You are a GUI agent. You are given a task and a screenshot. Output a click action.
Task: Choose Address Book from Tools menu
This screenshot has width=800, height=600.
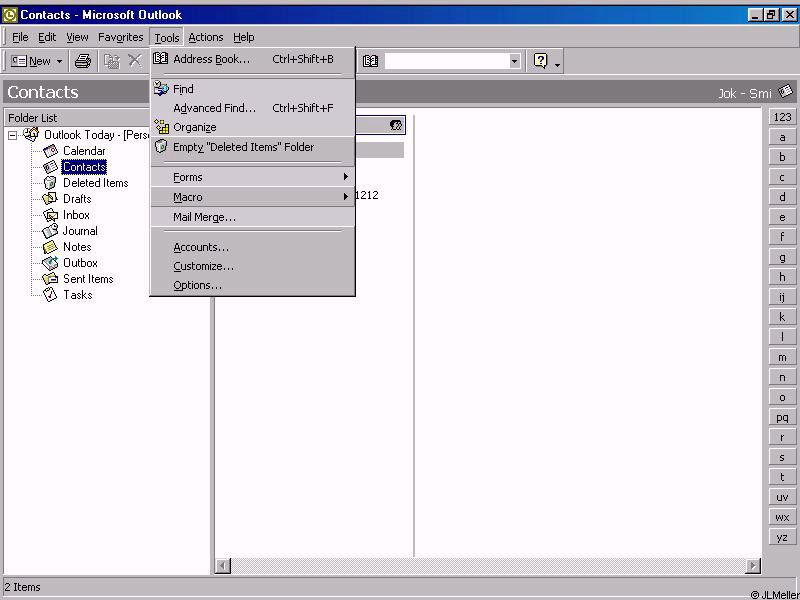point(253,59)
